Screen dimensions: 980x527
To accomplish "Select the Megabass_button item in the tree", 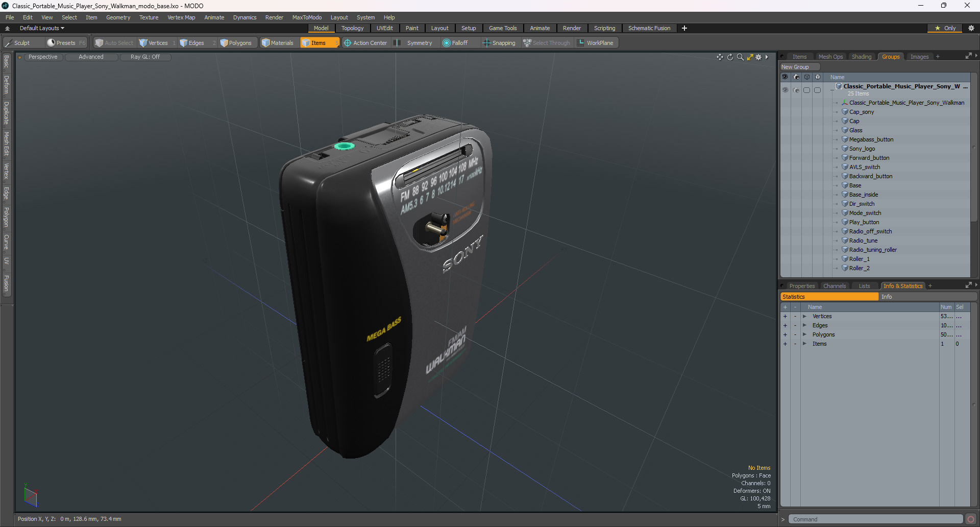I will [x=871, y=139].
